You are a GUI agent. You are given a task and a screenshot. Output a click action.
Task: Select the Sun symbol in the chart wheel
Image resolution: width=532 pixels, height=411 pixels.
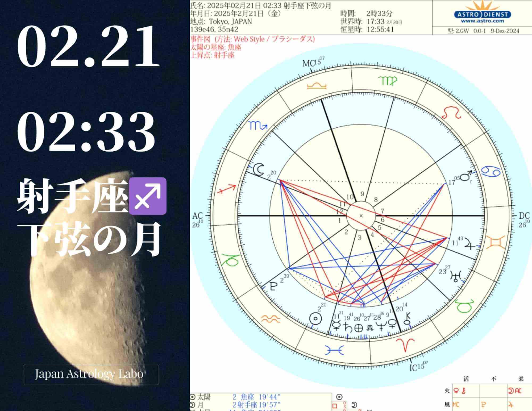click(316, 318)
